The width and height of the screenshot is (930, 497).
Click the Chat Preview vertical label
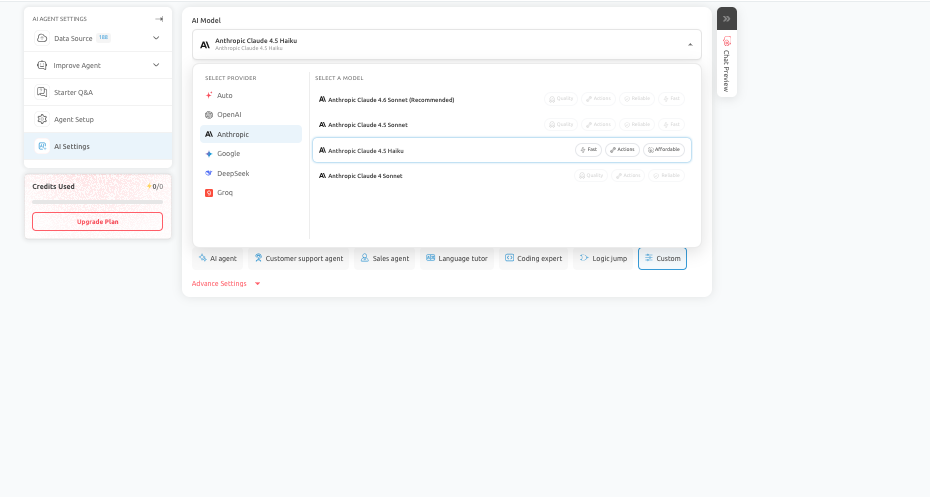click(727, 71)
